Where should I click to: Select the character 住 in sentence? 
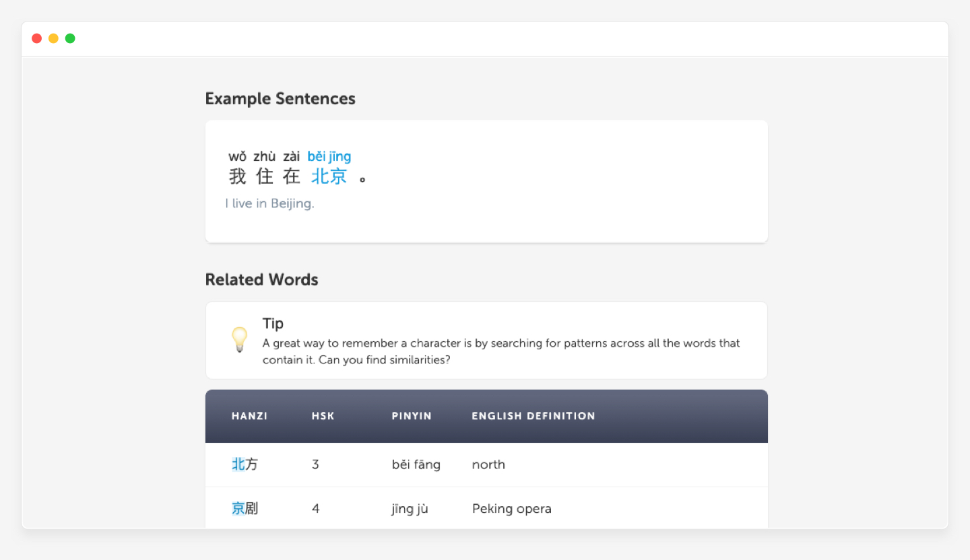265,176
